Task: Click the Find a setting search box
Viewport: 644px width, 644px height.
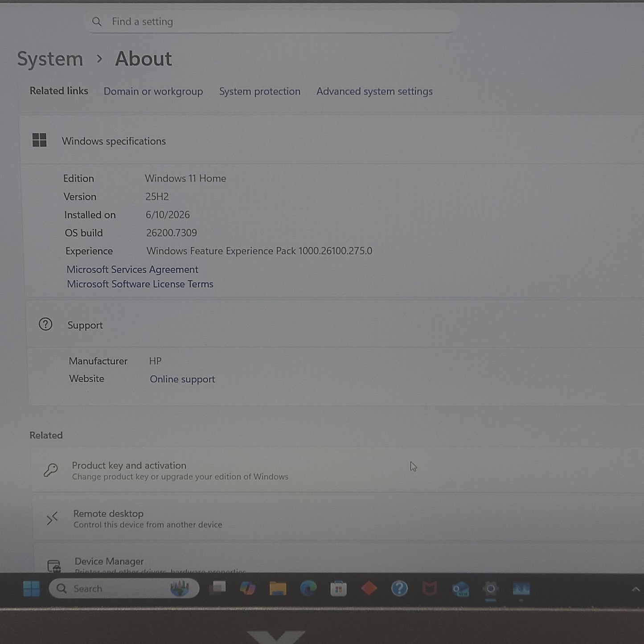Action: tap(271, 21)
